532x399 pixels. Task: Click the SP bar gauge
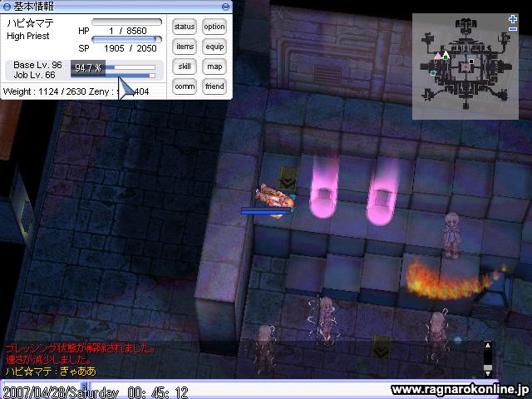click(x=126, y=39)
